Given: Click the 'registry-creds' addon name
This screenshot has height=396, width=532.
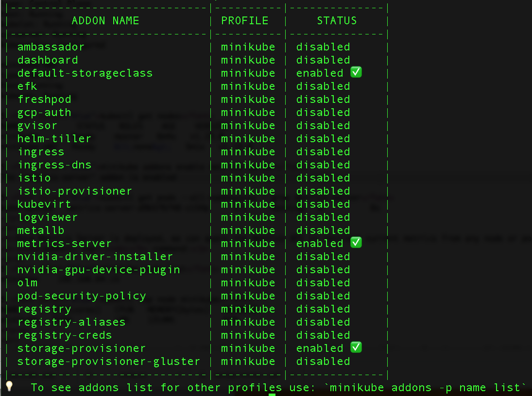Looking at the screenshot, I should (65, 335).
